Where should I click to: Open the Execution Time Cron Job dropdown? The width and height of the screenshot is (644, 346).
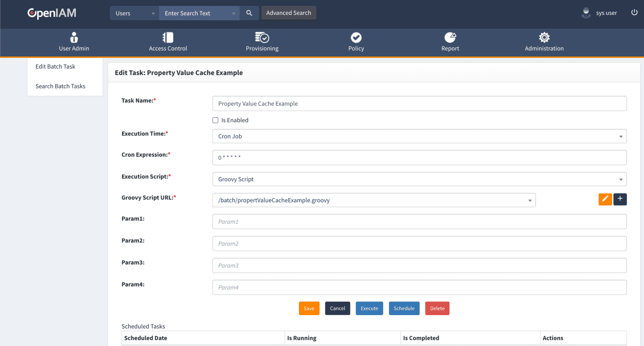tap(419, 136)
